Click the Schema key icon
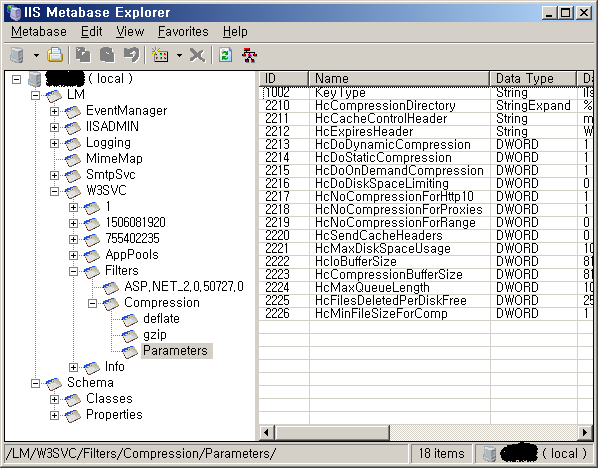This screenshot has width=598, height=468. coord(54,383)
